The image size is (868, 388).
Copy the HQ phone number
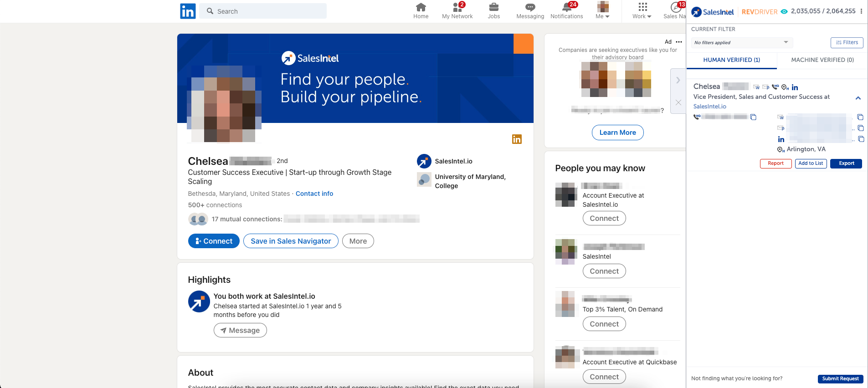[753, 117]
